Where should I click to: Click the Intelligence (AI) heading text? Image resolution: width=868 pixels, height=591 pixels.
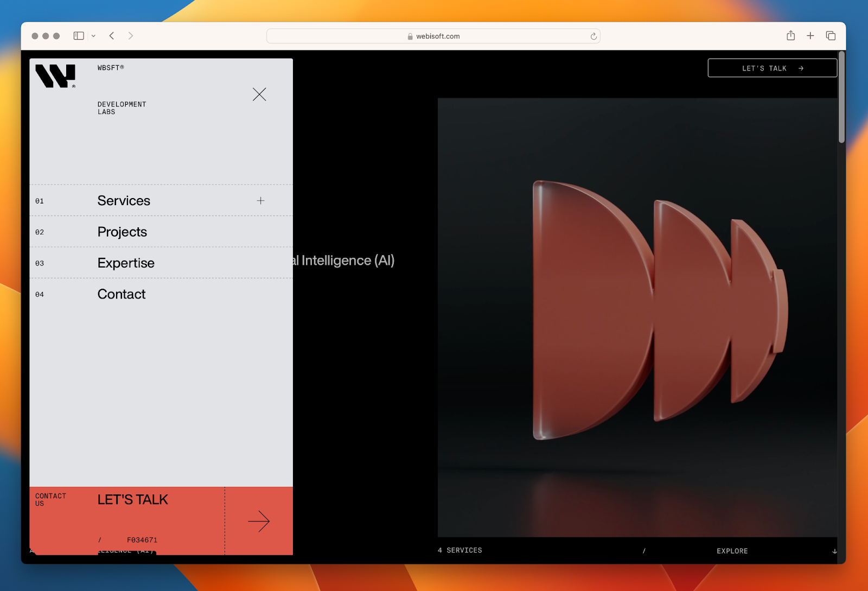coord(348,260)
